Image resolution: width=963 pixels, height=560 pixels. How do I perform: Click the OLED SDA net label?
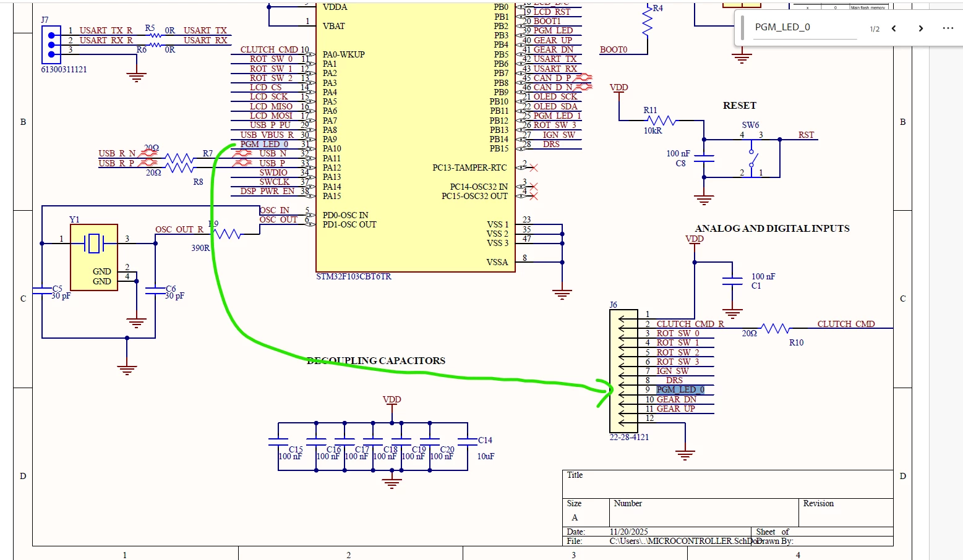click(x=555, y=107)
